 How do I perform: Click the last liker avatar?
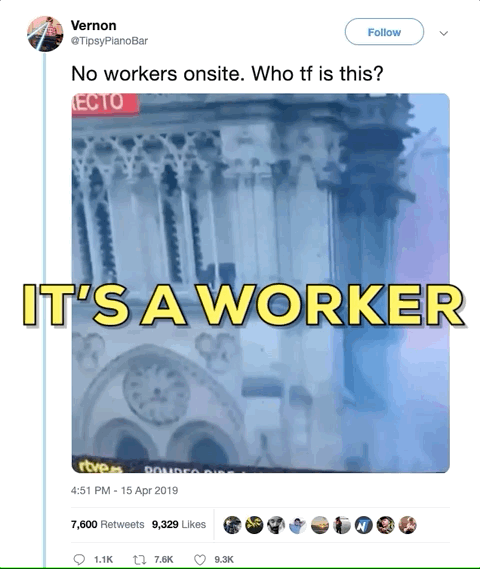pyautogui.click(x=407, y=525)
